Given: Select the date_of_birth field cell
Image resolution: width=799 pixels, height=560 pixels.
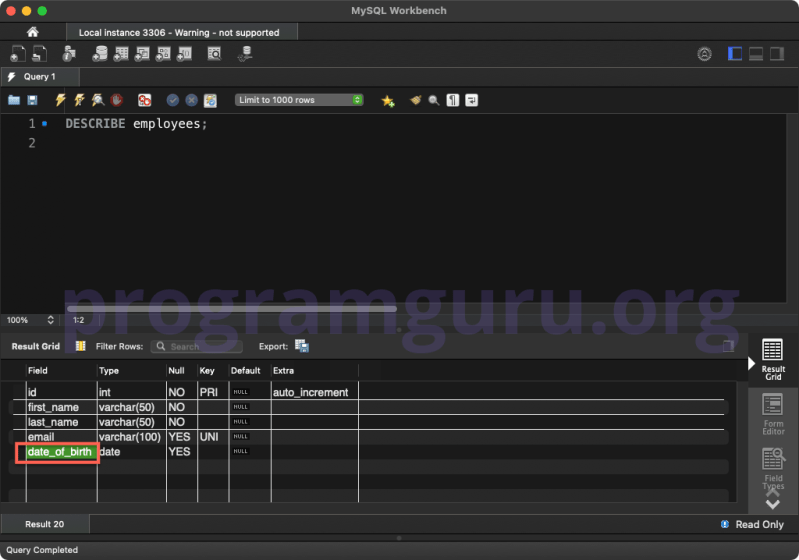Looking at the screenshot, I should click(61, 452).
